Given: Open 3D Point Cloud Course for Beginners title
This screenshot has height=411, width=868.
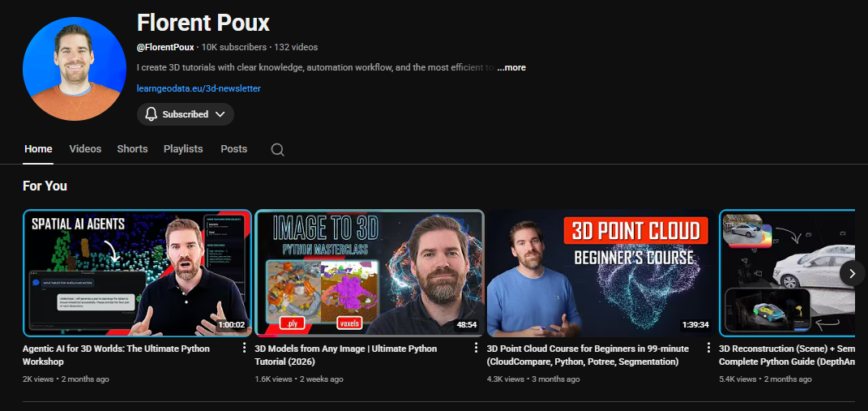Looking at the screenshot, I should [588, 355].
